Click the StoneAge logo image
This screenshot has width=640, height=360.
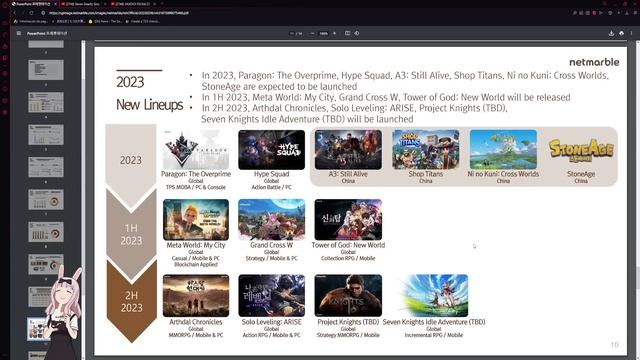pyautogui.click(x=581, y=150)
